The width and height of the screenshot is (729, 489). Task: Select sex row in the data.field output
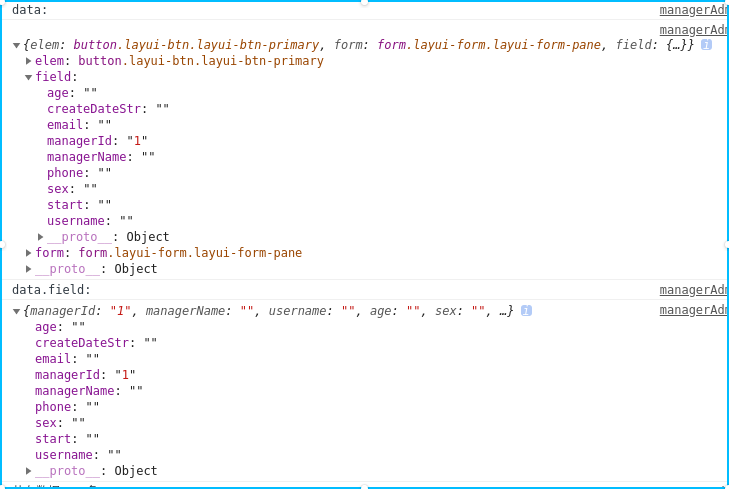click(60, 423)
